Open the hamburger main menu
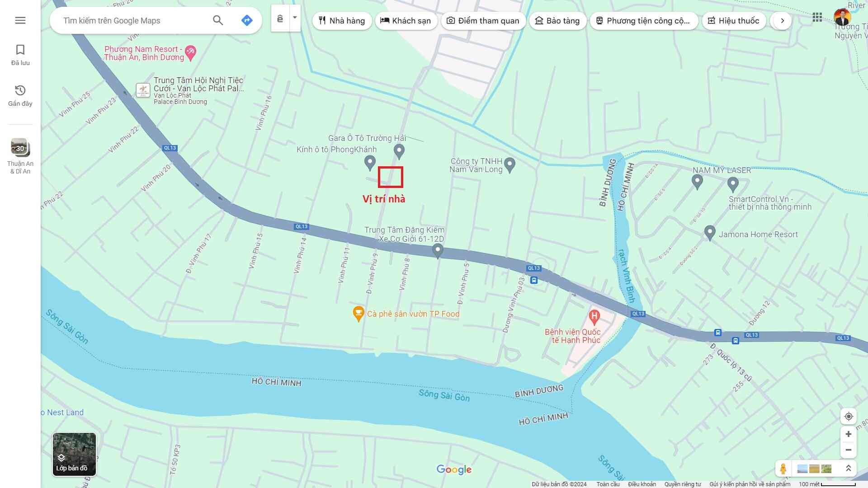 [x=20, y=20]
